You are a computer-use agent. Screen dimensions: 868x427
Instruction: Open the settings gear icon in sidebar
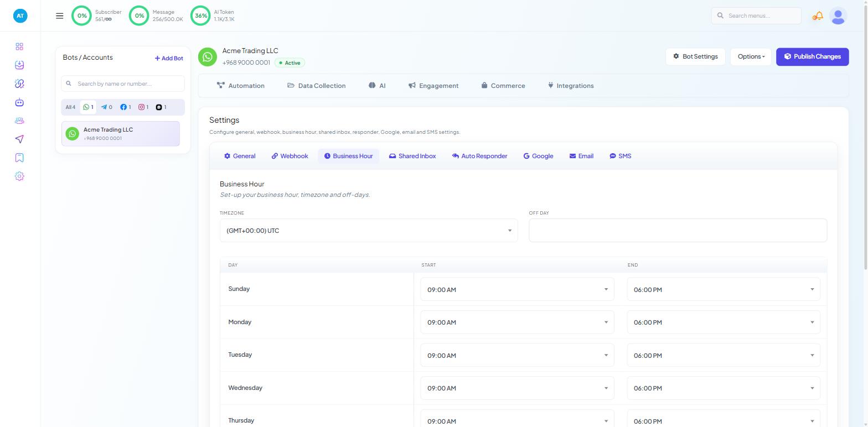pyautogui.click(x=19, y=176)
